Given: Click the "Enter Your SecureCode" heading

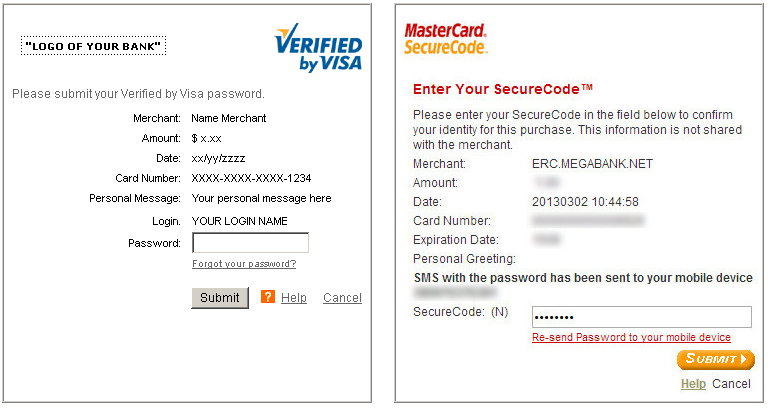Looking at the screenshot, I should [503, 89].
